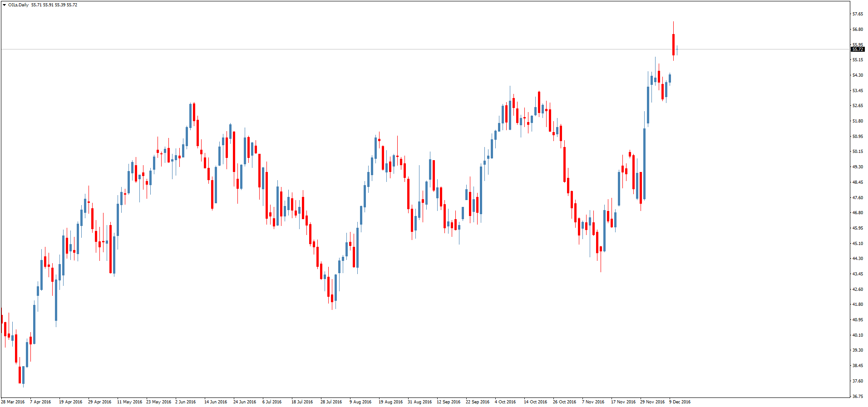
Task: Click the 7 Nov 2016 date label
Action: coord(593,402)
